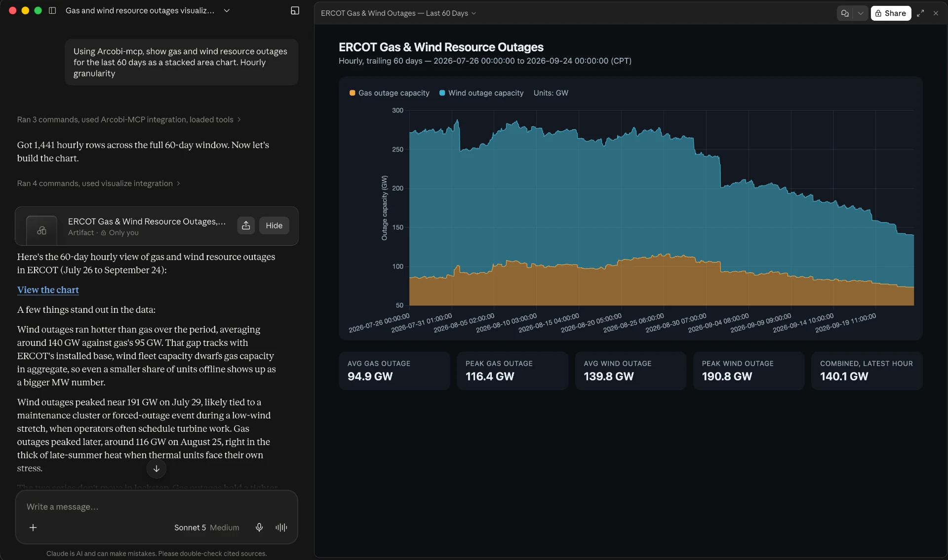The width and height of the screenshot is (948, 560).
Task: Open the conversation title dropdown chevron
Action: click(227, 10)
